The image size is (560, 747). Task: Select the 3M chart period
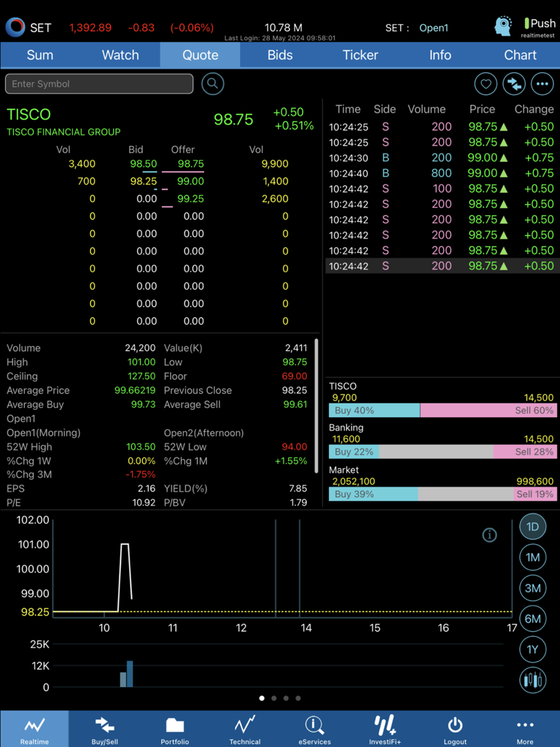[532, 589]
